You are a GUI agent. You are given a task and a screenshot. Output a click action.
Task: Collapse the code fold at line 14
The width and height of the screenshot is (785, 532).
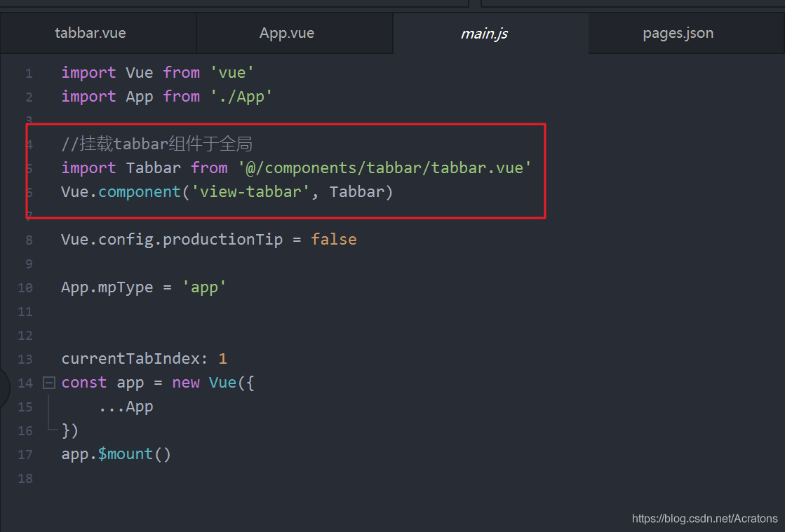48,383
